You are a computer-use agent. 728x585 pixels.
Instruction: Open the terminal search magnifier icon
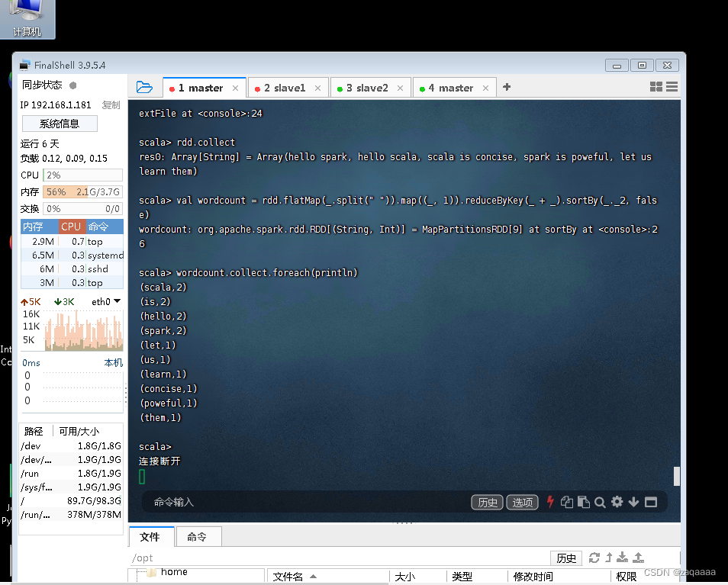pos(601,502)
